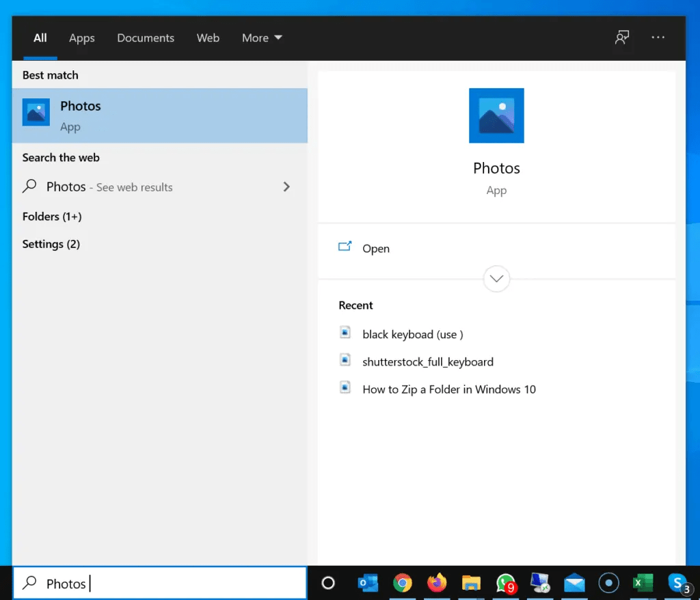
Task: Launch Firefox from the taskbar
Action: click(437, 583)
